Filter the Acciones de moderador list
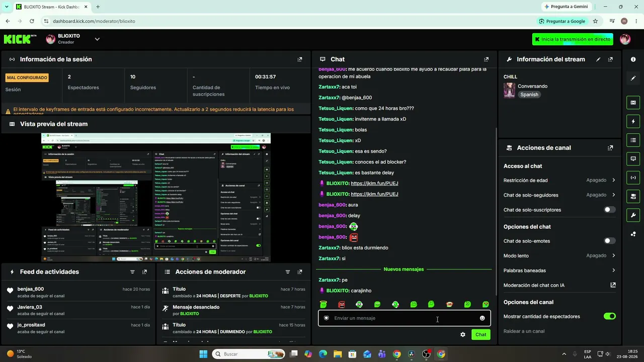The image size is (644, 362). pyautogui.click(x=288, y=272)
